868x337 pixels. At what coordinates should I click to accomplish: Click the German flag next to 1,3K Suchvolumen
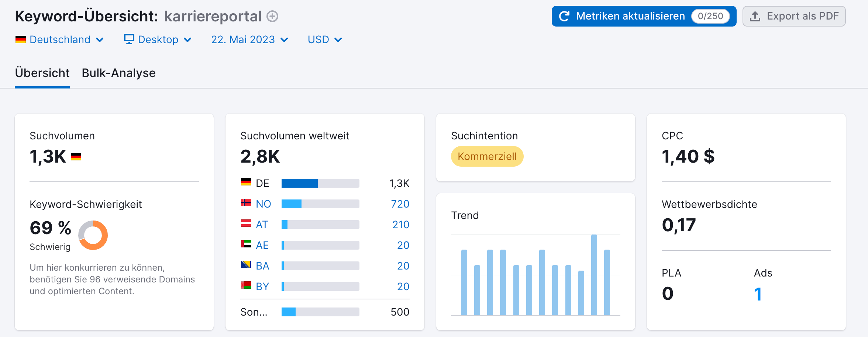click(x=76, y=157)
